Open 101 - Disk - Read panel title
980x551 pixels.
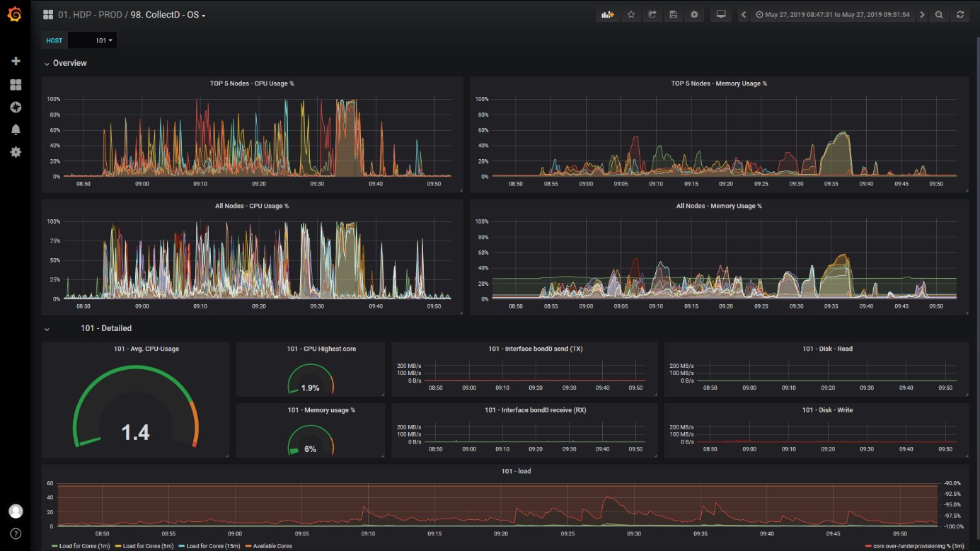[827, 349]
